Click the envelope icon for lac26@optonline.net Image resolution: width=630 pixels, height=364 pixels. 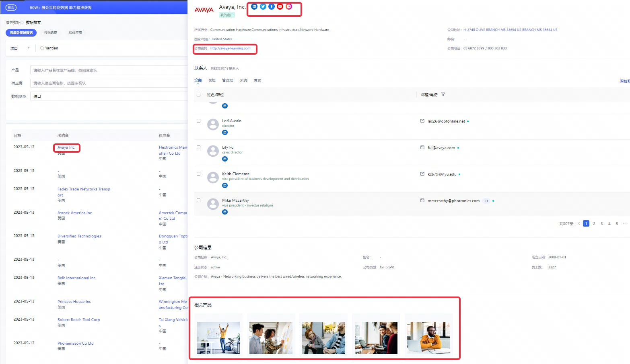pos(422,121)
